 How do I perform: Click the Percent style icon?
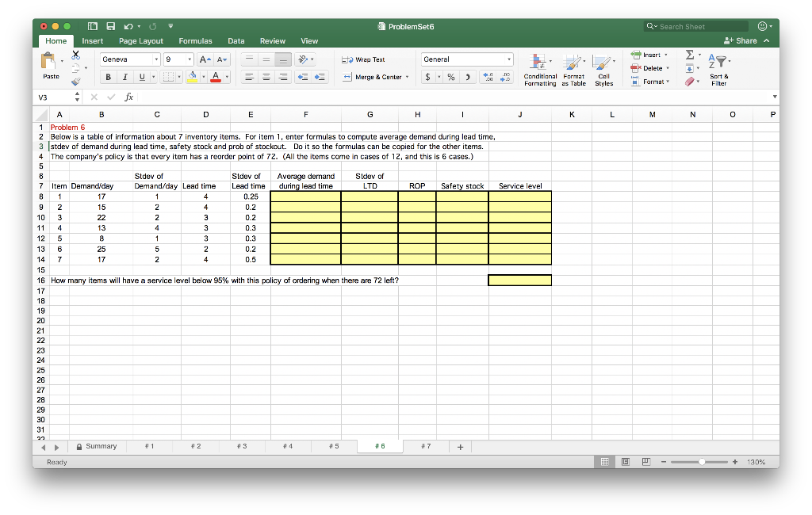point(450,77)
